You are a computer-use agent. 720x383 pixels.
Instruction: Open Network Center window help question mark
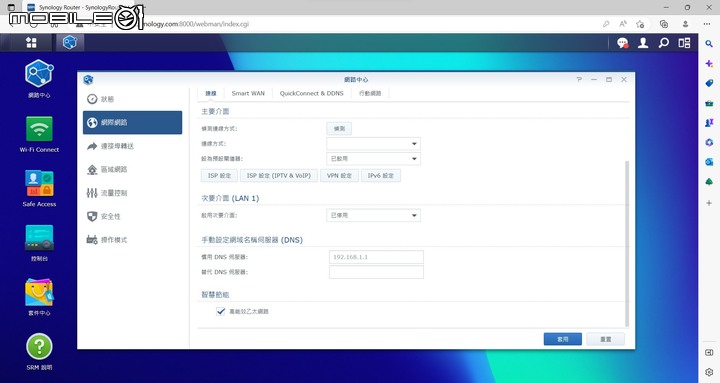pyautogui.click(x=579, y=80)
